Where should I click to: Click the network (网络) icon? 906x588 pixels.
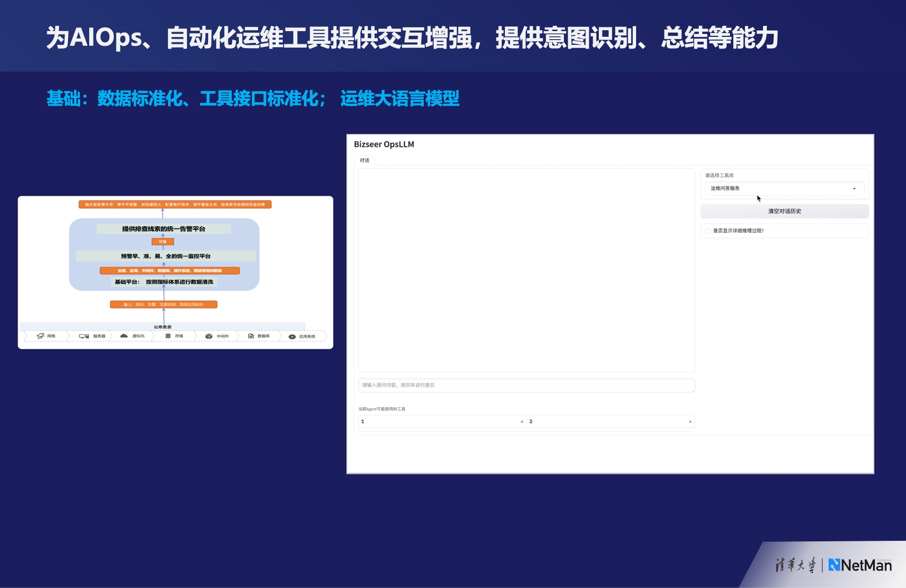click(41, 336)
